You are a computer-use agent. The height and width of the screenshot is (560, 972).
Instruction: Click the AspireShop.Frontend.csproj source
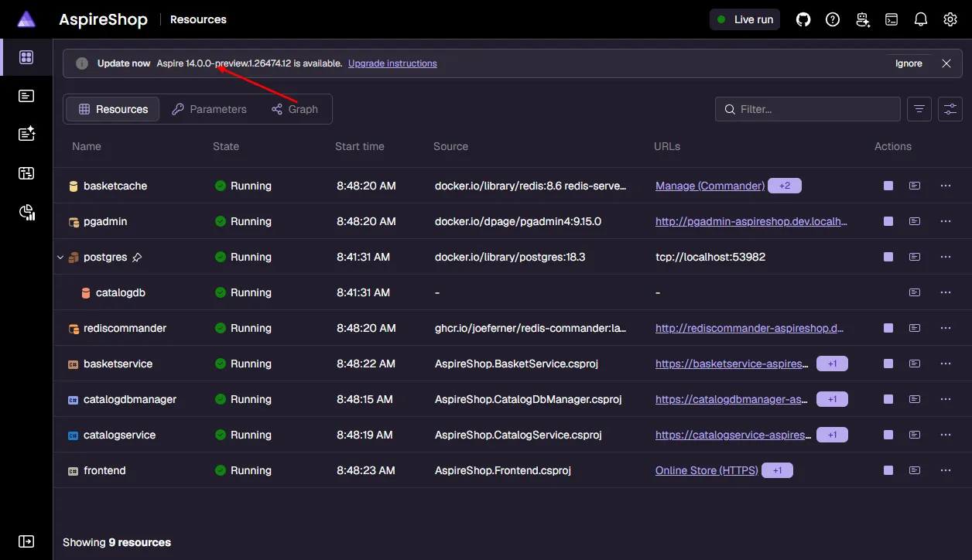click(x=503, y=470)
